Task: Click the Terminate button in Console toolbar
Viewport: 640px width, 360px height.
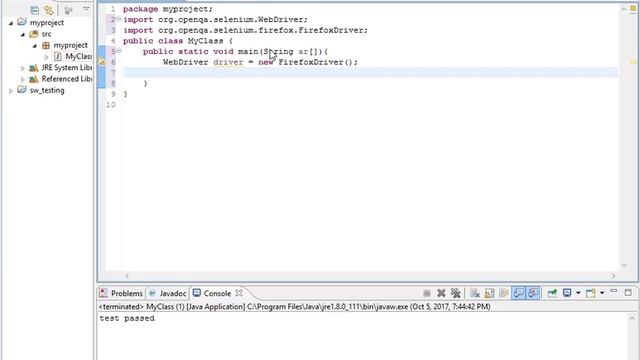Action: pyautogui.click(x=427, y=293)
